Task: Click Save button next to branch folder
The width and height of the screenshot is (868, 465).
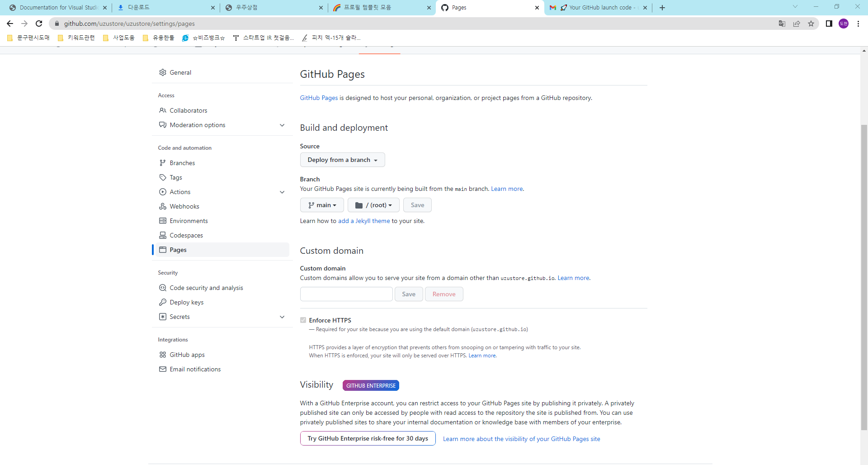Action: click(x=417, y=205)
